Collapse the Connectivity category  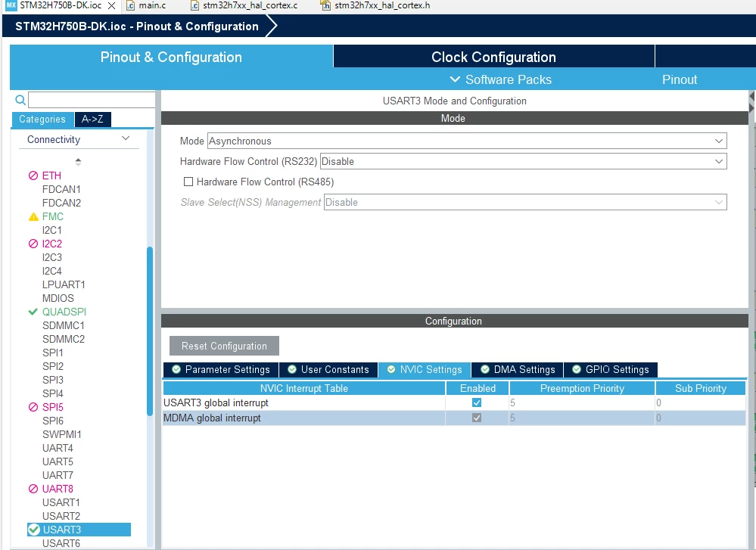click(126, 139)
